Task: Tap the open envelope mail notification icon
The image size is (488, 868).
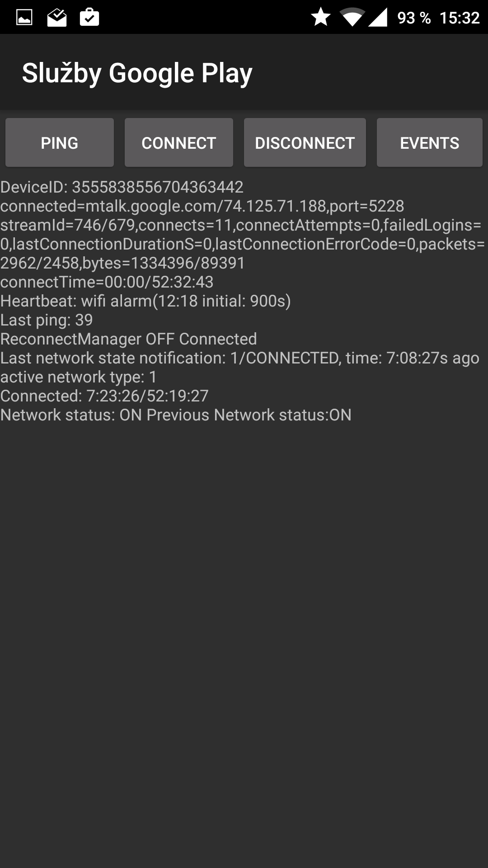Action: (57, 18)
